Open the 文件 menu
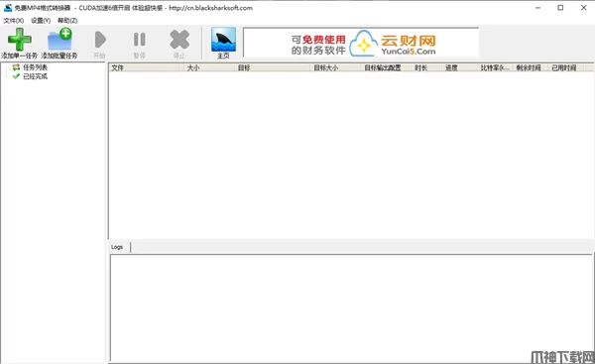This screenshot has width=595, height=364. pyautogui.click(x=14, y=21)
